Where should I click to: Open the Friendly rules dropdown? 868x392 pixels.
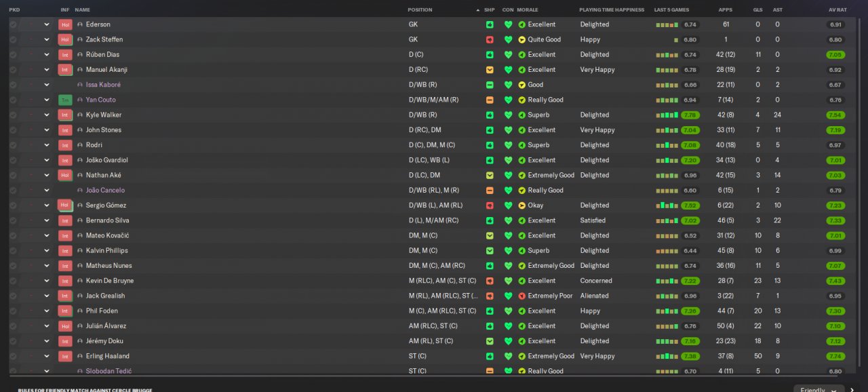[818, 389]
